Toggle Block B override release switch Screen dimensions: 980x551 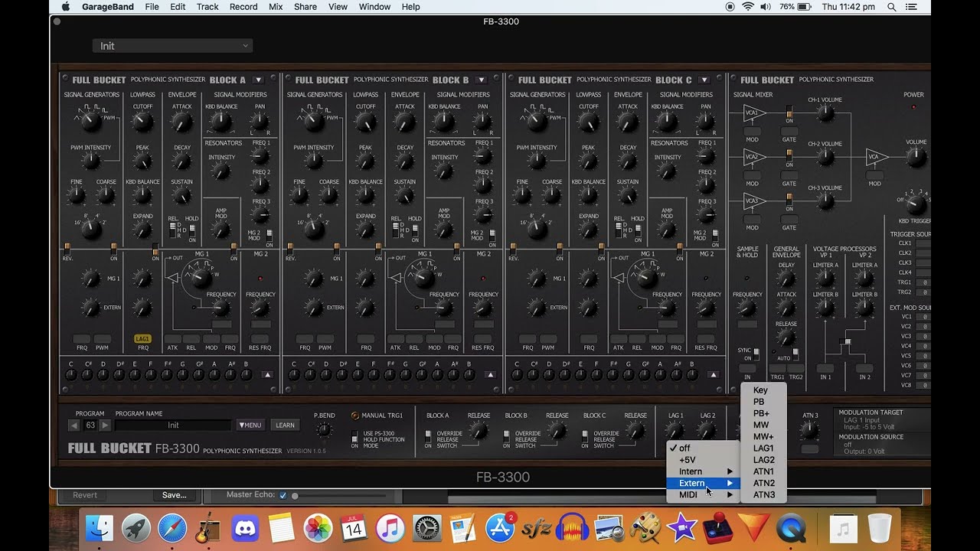[506, 435]
